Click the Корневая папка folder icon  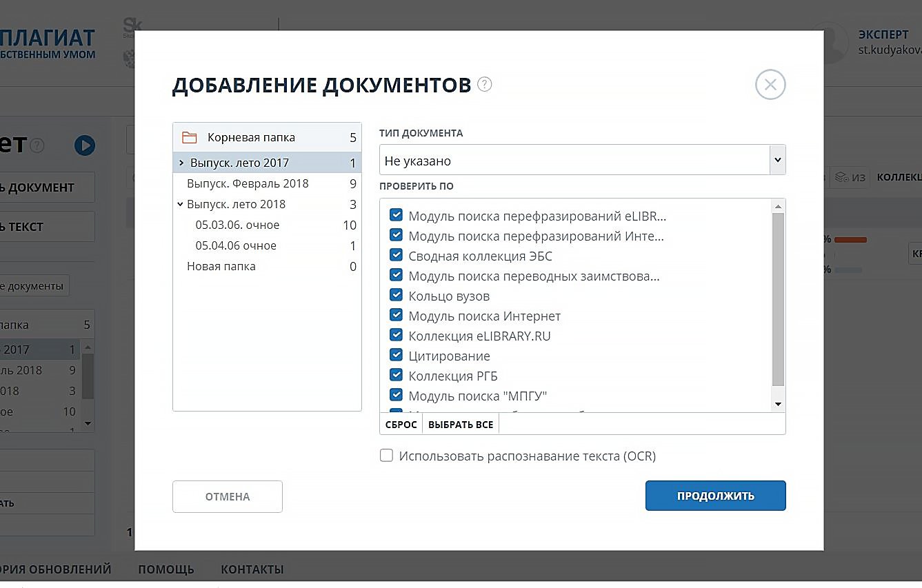click(x=189, y=137)
